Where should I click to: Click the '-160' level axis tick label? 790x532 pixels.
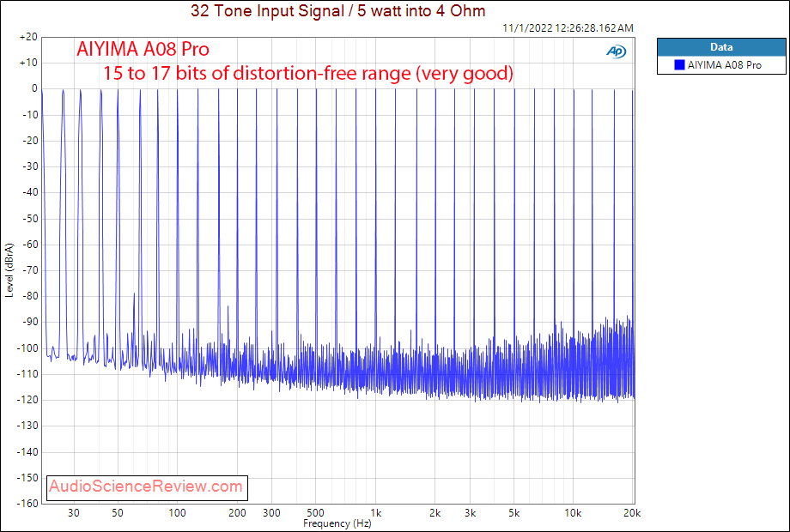click(x=28, y=504)
